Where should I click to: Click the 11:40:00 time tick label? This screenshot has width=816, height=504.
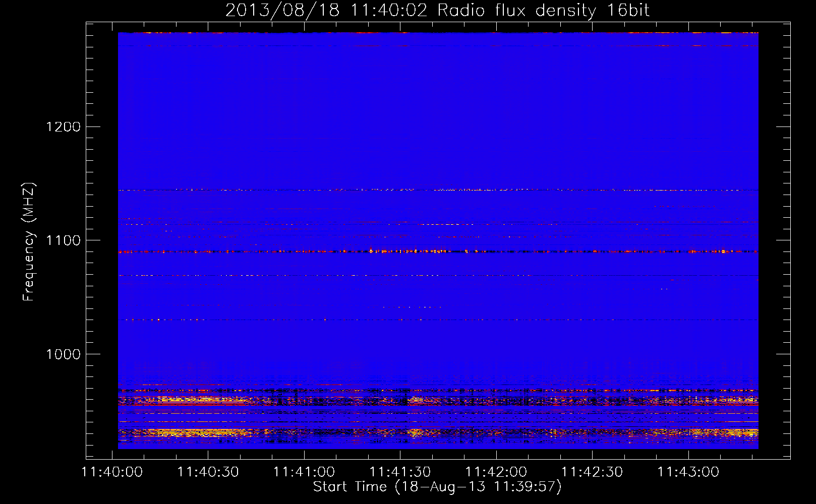coord(112,472)
